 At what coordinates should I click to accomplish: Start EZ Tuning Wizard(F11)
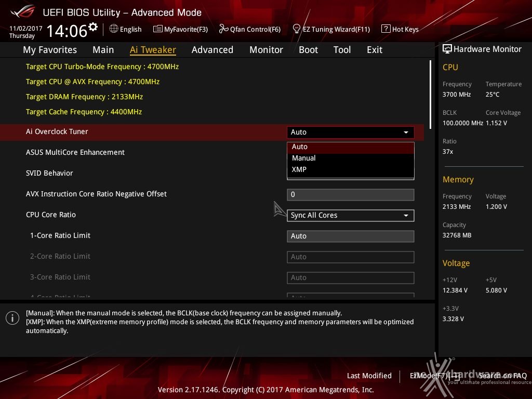pos(336,29)
